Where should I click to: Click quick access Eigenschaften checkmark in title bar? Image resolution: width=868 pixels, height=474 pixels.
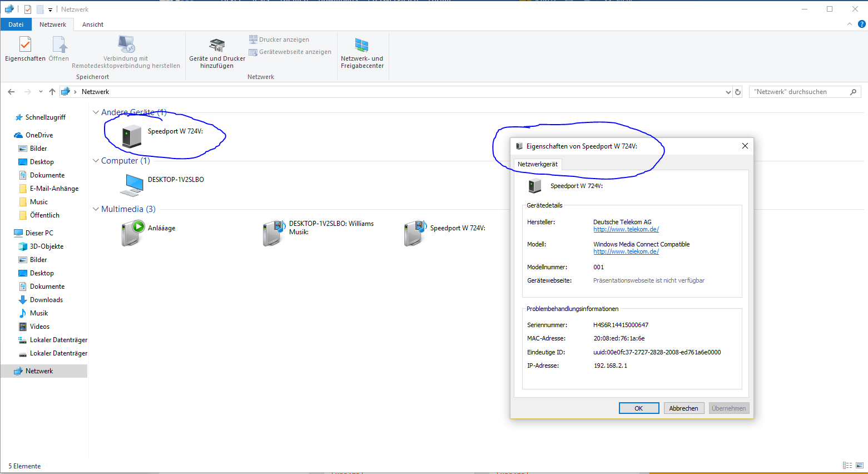pos(28,9)
